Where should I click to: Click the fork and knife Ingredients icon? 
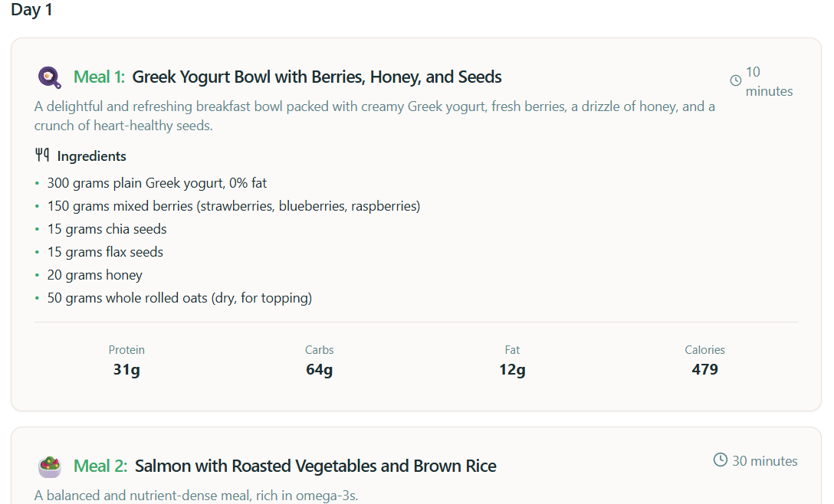point(42,155)
